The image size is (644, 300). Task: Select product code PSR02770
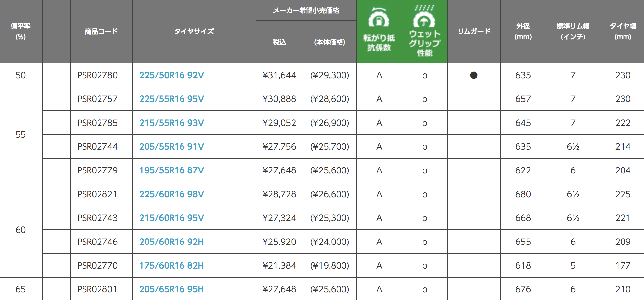(98, 266)
